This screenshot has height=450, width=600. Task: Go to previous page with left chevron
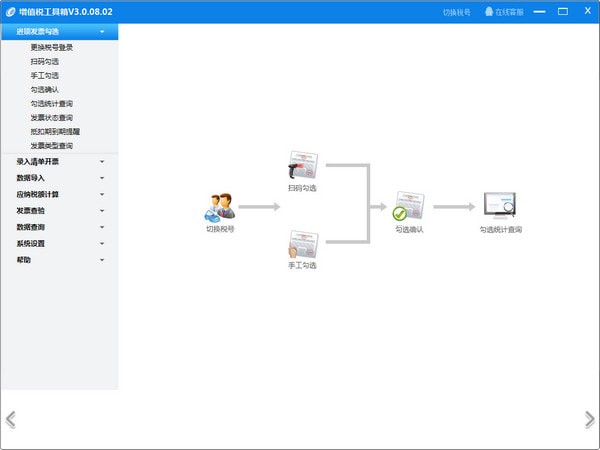(11, 420)
